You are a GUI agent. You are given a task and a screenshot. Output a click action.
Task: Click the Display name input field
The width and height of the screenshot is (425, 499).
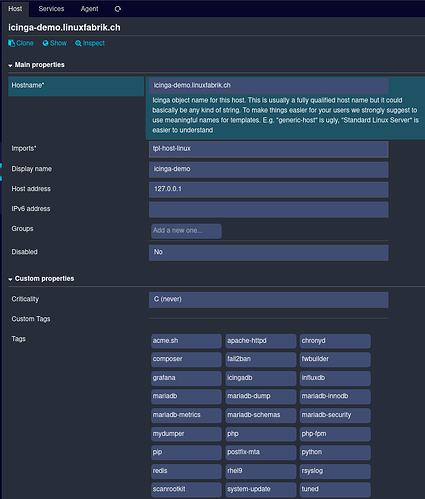269,169
